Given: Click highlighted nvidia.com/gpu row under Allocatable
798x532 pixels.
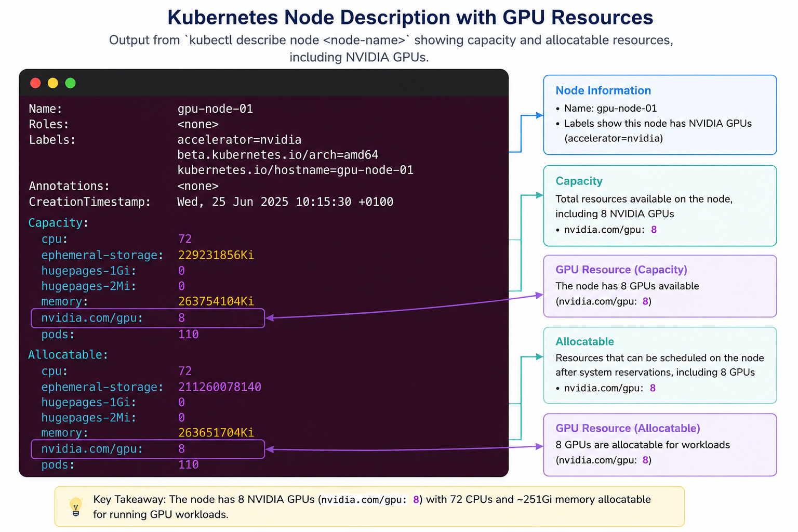Looking at the screenshot, I should coord(148,449).
